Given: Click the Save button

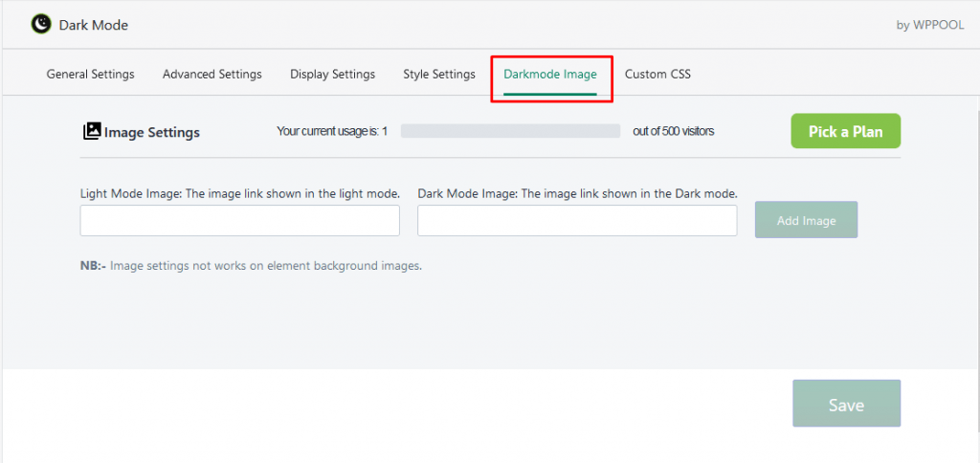Looking at the screenshot, I should [x=846, y=405].
